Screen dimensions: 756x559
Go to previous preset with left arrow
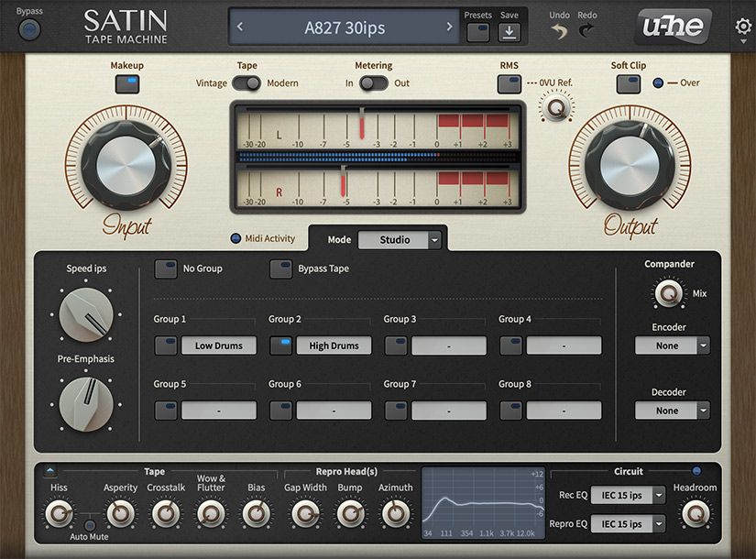[240, 26]
